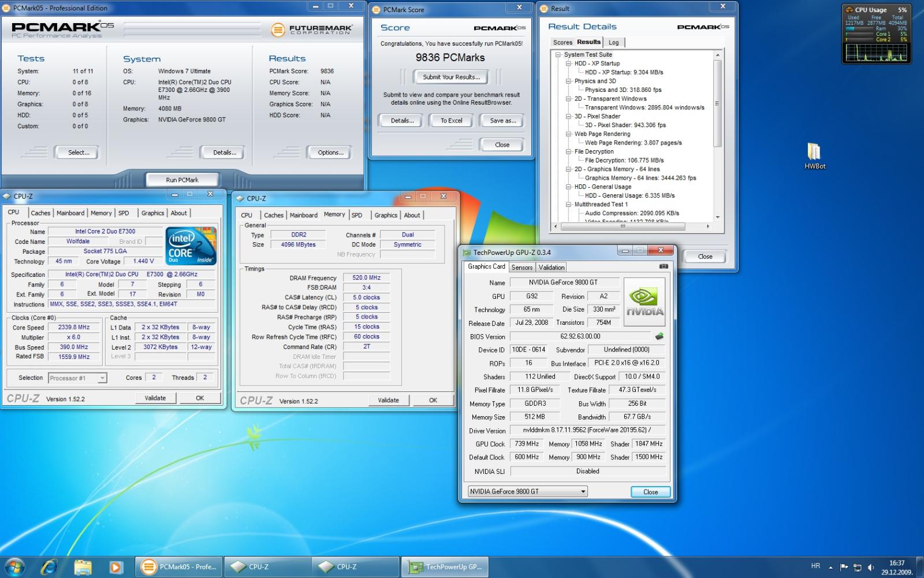Image resolution: width=924 pixels, height=578 pixels.
Task: Click the Core Speed 2339.8 MHz field
Action: coord(73,327)
